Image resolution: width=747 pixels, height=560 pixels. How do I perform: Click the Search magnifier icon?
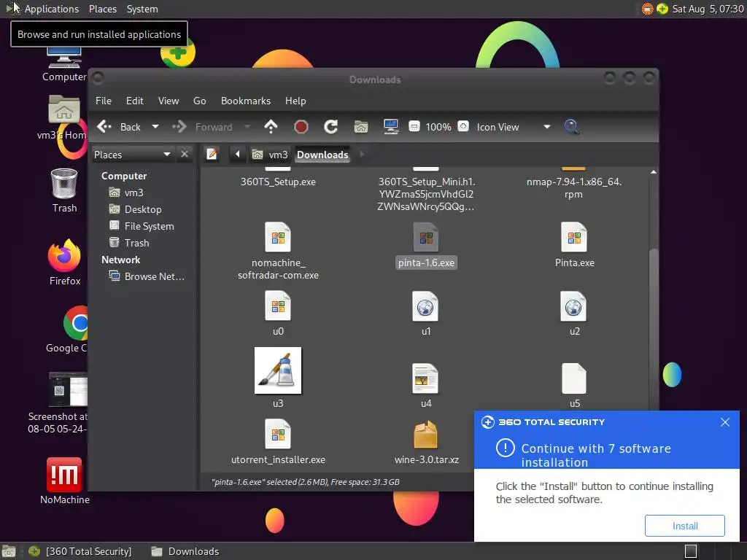(571, 127)
